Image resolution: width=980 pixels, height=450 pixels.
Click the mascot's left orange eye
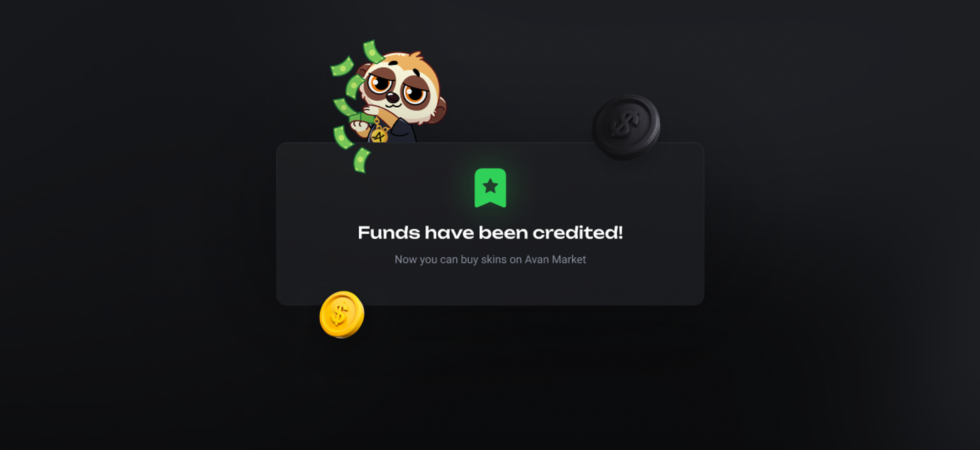(380, 83)
